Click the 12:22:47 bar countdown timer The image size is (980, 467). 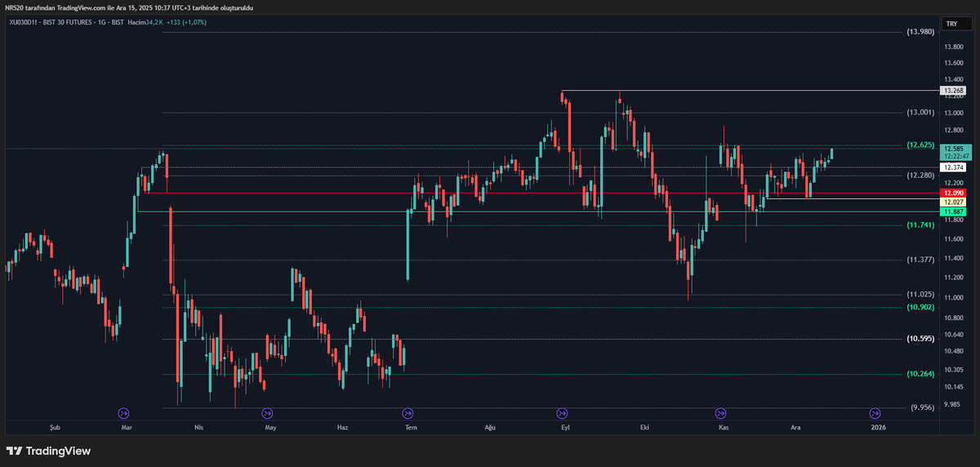pyautogui.click(x=955, y=156)
